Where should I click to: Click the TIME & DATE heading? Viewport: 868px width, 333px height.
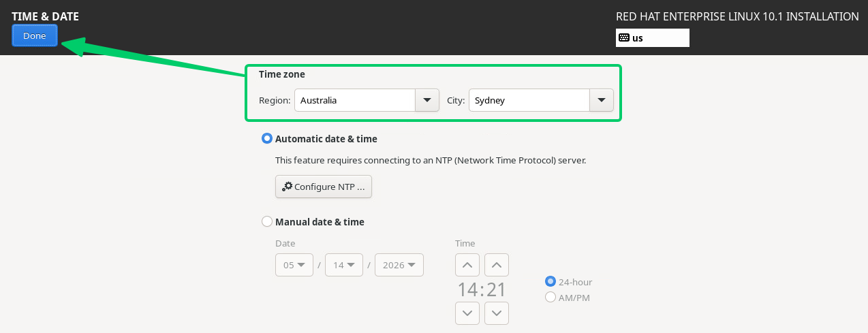(45, 16)
